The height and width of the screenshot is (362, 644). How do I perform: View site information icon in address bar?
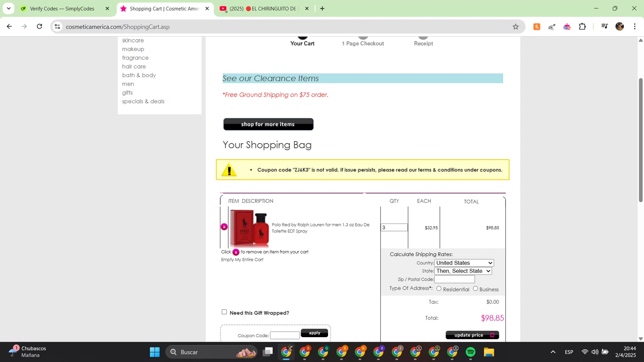[x=58, y=27]
